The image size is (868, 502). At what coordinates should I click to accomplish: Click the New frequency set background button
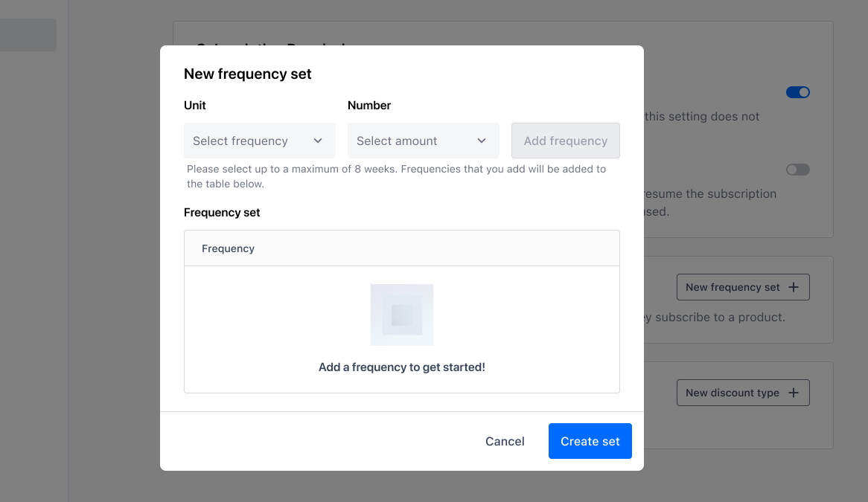pyautogui.click(x=743, y=287)
